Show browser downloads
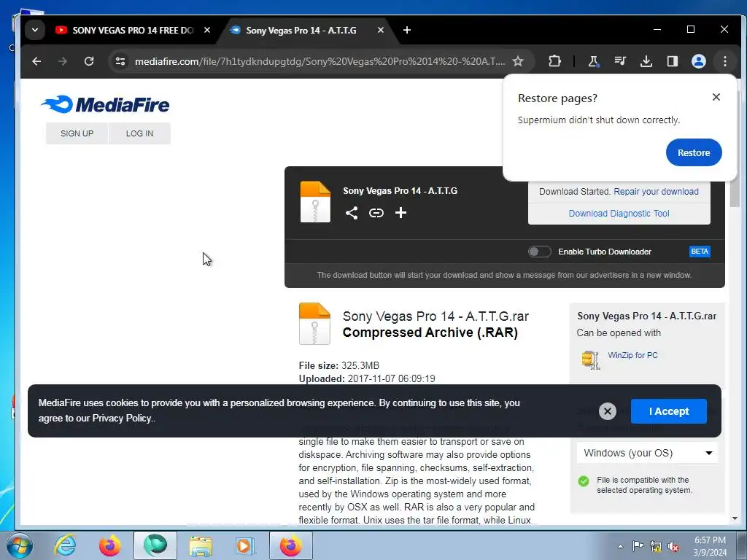747x560 pixels. [646, 61]
